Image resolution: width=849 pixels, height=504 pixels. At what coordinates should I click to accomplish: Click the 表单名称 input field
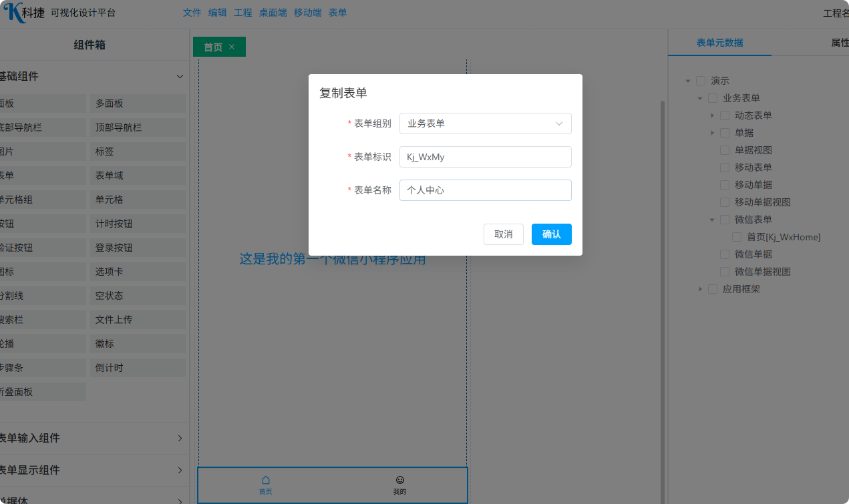click(485, 190)
